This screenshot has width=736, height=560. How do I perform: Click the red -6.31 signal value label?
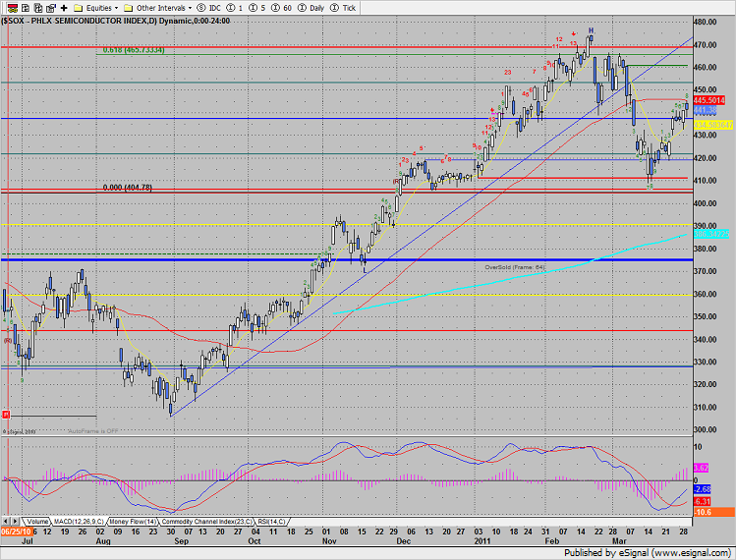tap(703, 502)
